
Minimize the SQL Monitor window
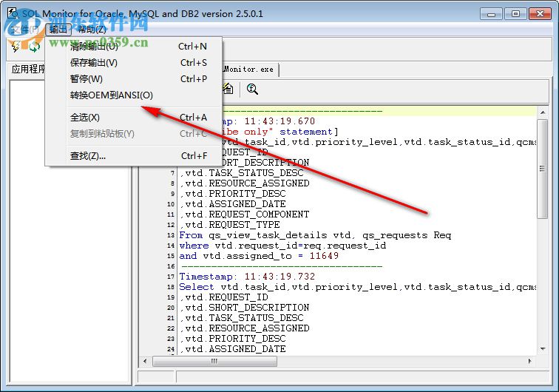pos(491,14)
